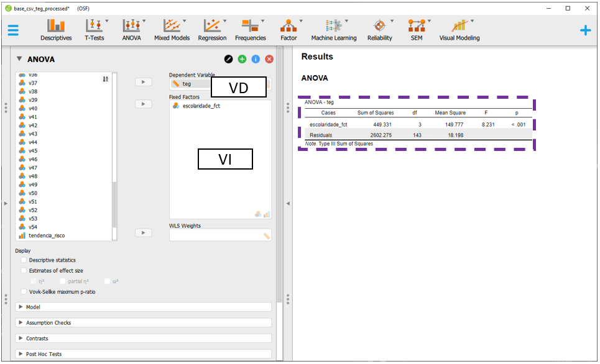Open the Regression analysis menu
This screenshot has height=364, width=600.
tap(212, 29)
